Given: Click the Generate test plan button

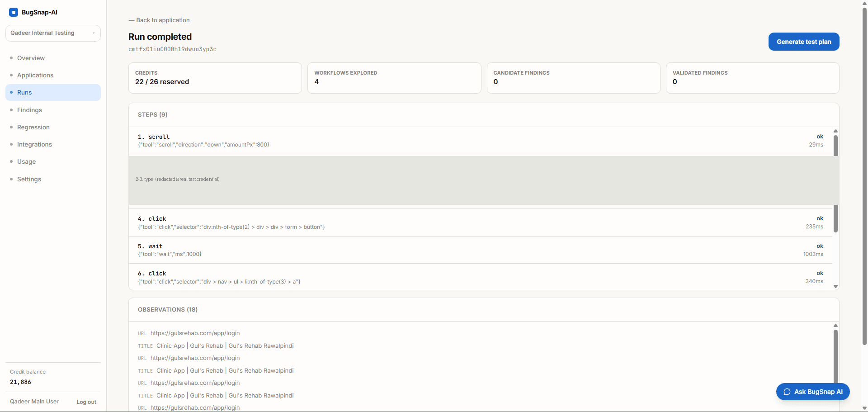Looking at the screenshot, I should click(804, 42).
